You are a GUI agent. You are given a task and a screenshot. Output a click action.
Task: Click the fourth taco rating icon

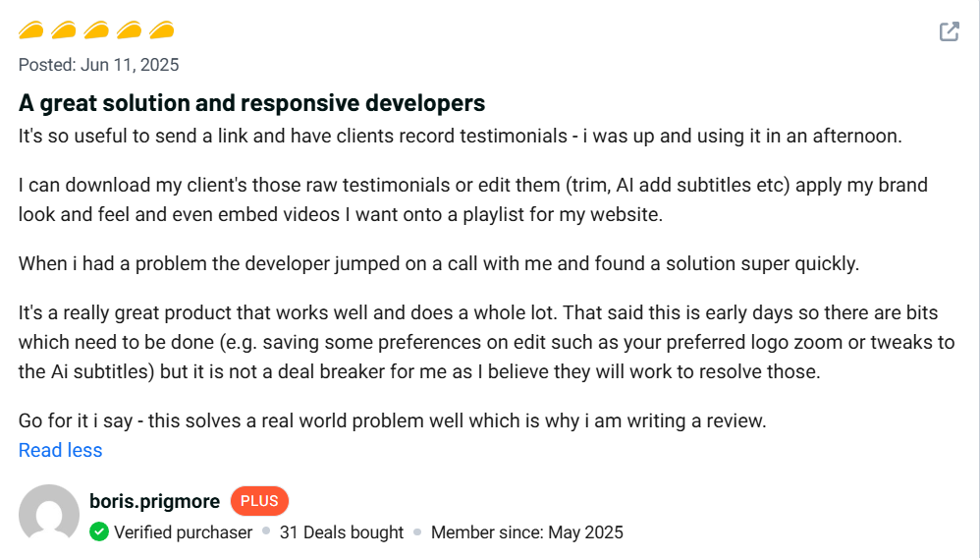tap(129, 30)
